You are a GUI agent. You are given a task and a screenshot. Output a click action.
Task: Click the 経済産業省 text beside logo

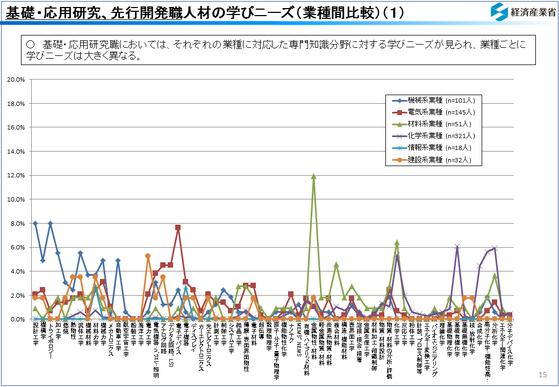pyautogui.click(x=533, y=12)
